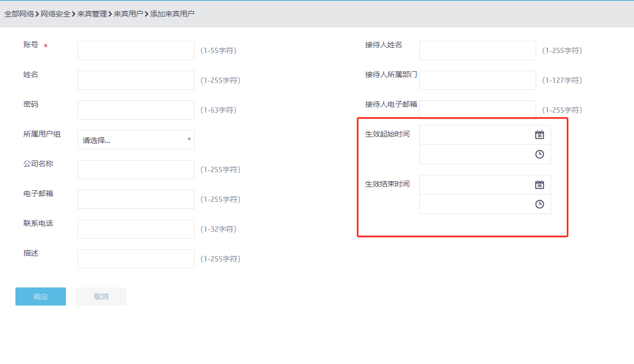This screenshot has width=634, height=364.
Task: Focus the 账号 input field
Action: pos(136,50)
